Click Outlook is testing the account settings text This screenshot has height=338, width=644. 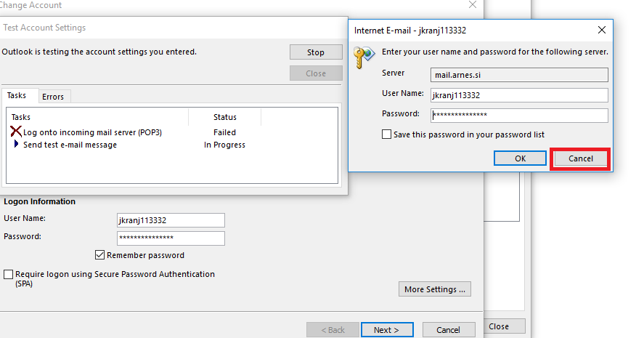click(x=99, y=52)
